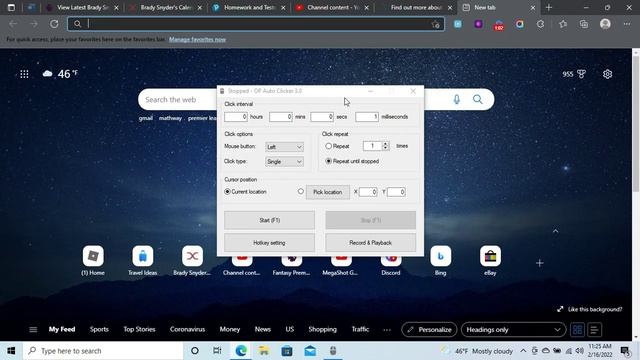Increase repeat times with the up arrow
The width and height of the screenshot is (640, 360).
coord(386,143)
